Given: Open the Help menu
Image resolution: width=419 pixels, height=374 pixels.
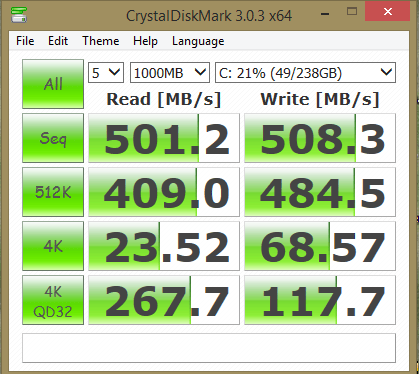Looking at the screenshot, I should click(x=145, y=41).
